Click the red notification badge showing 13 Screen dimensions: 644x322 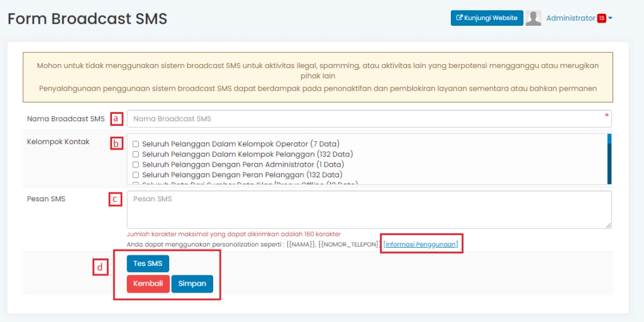pos(601,18)
